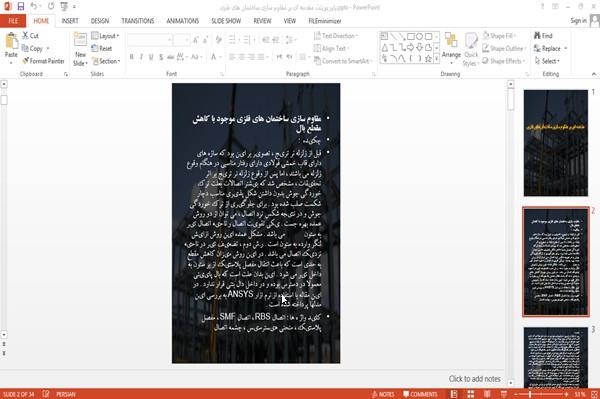Open the FILE tab
The width and height of the screenshot is (600, 399).
click(13, 21)
